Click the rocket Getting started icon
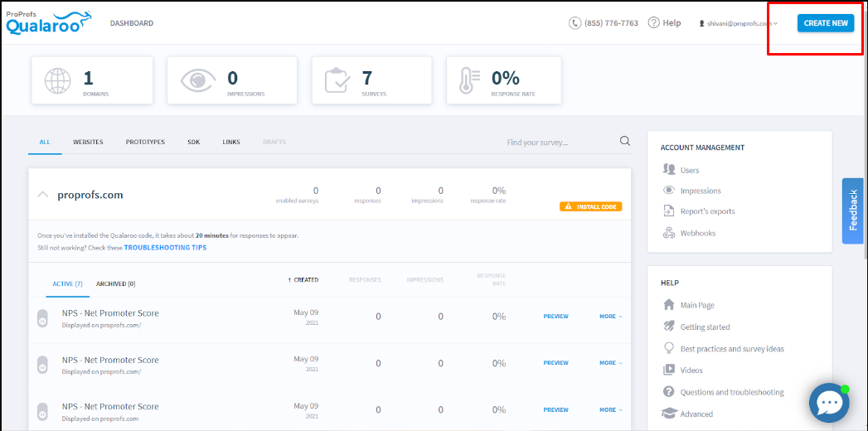Screen dimensions: 868x431 click(669, 327)
